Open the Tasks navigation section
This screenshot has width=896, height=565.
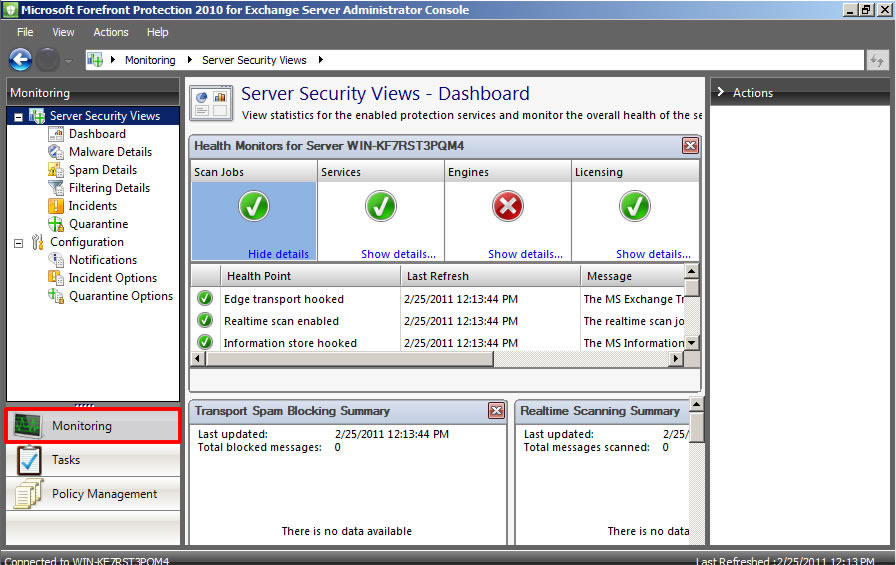click(66, 460)
